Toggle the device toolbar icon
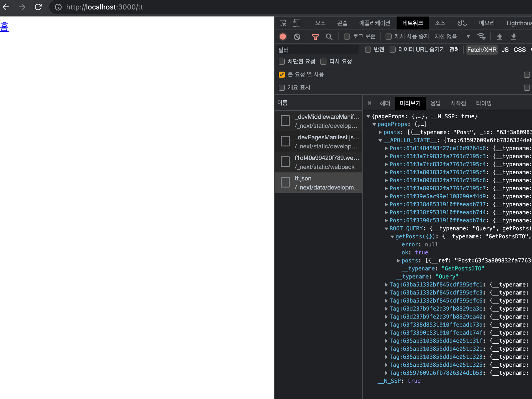 click(296, 23)
